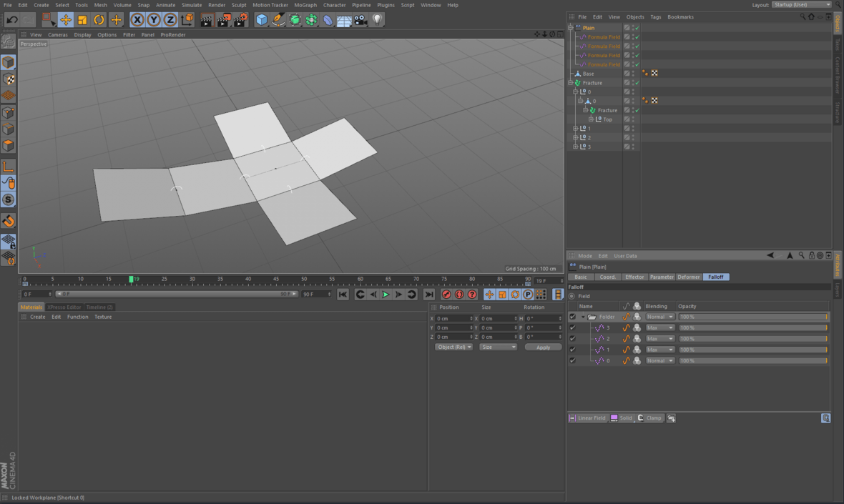Screen dimensions: 844x504
Task: Select the Pen spline tool
Action: (x=277, y=20)
